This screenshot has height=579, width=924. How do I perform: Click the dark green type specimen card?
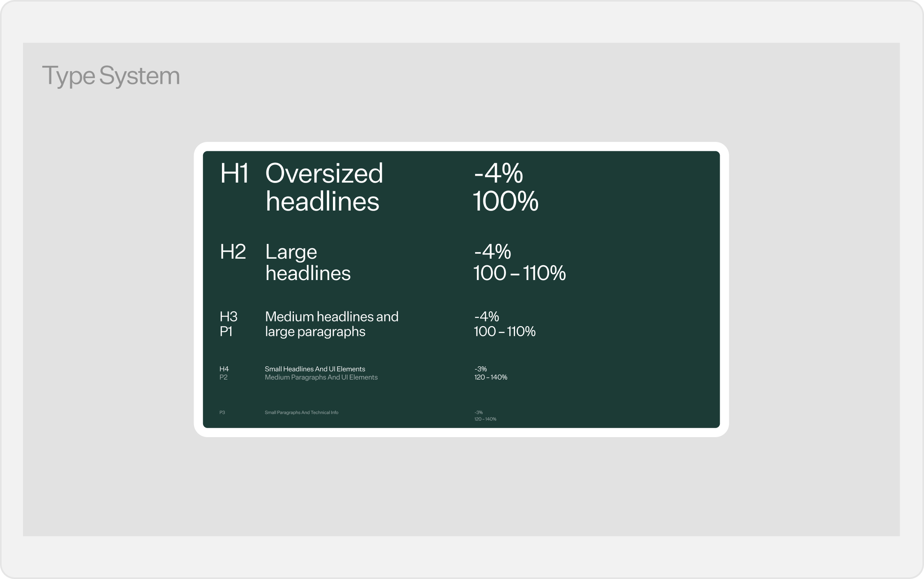point(461,289)
